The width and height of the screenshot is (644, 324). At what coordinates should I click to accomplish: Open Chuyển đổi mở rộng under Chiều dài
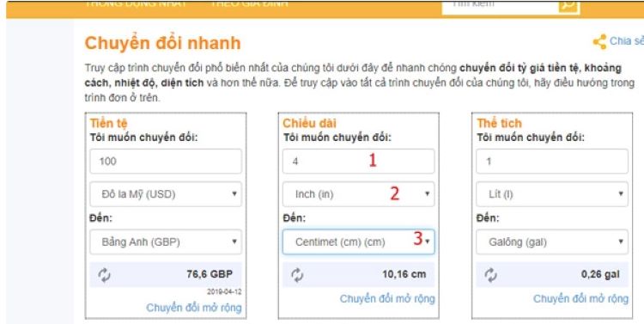387,299
